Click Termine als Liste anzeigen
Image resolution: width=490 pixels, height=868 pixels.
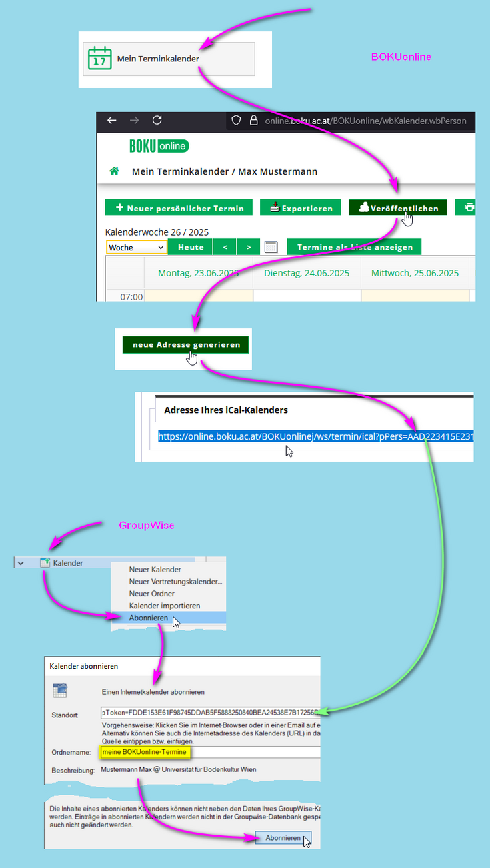pos(355,247)
